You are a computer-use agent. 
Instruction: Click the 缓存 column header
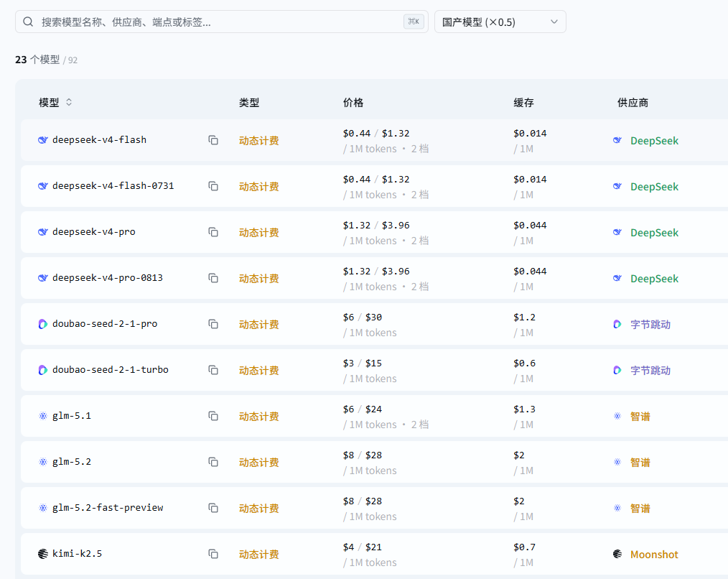pyautogui.click(x=523, y=103)
